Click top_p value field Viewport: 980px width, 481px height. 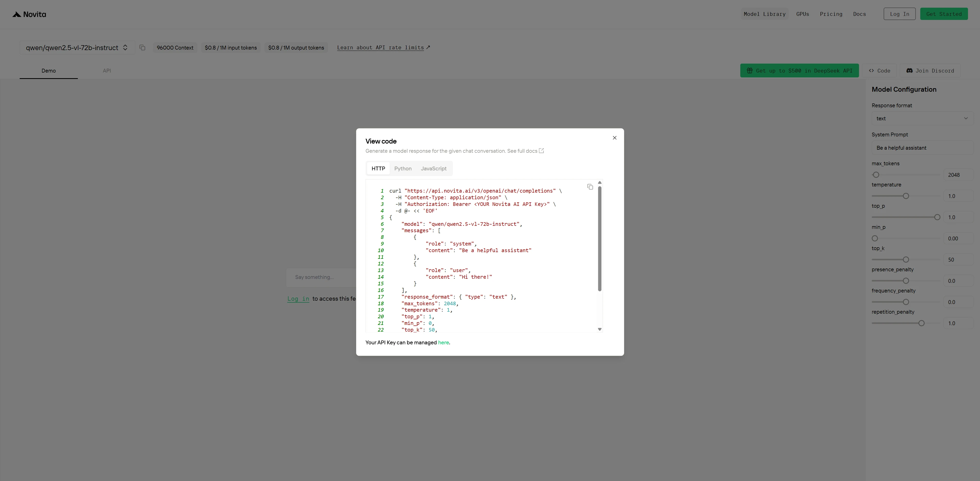point(958,217)
